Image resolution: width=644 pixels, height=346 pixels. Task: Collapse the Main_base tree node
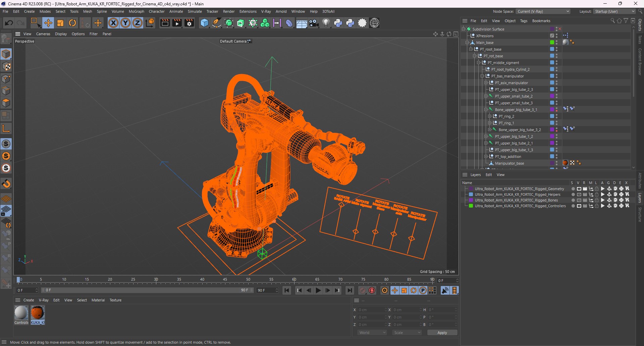coord(467,43)
